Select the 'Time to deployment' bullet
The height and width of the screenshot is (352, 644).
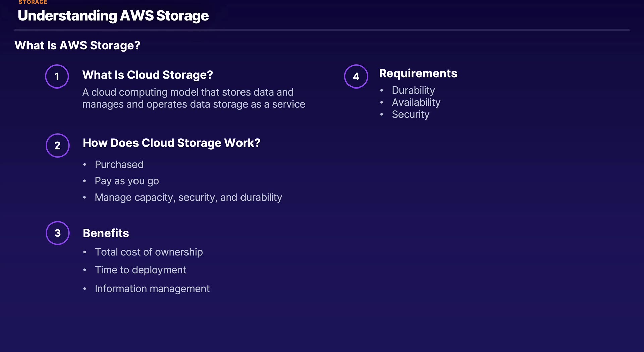pyautogui.click(x=141, y=270)
